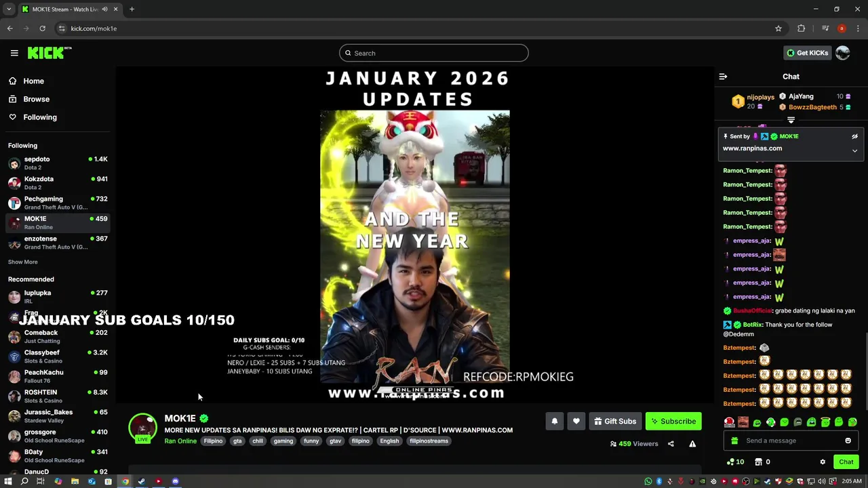Open a new Chrome tab
This screenshot has width=868, height=488.
[x=132, y=9]
